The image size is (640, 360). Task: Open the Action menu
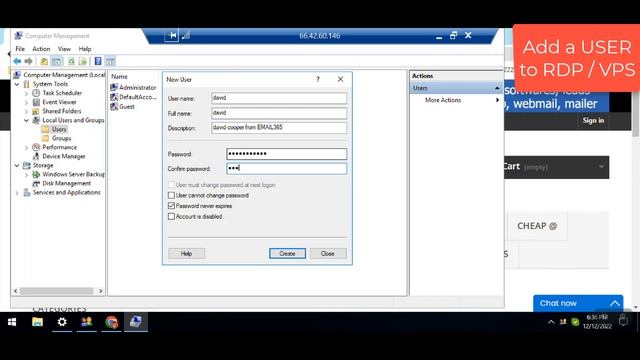pyautogui.click(x=41, y=49)
